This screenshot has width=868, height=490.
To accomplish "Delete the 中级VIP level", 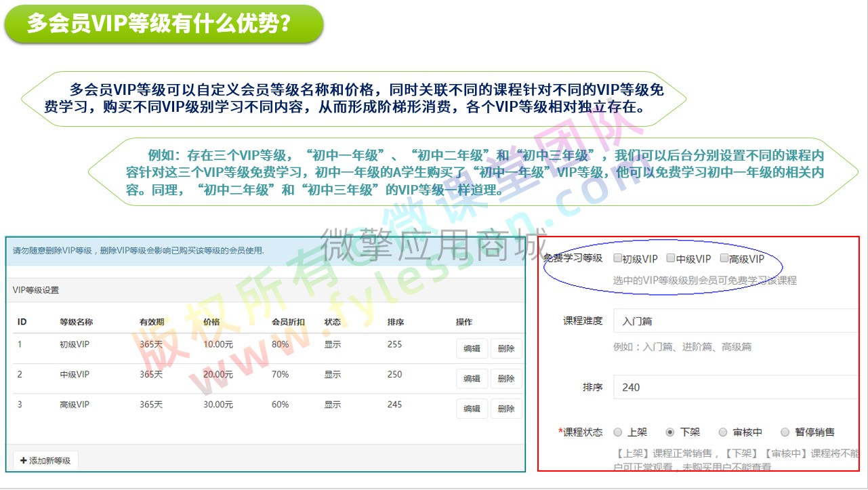I will pyautogui.click(x=506, y=379).
